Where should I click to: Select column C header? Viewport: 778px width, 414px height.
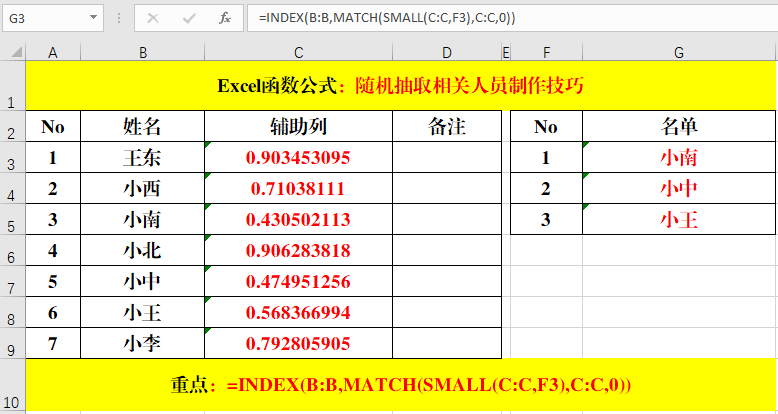(298, 53)
